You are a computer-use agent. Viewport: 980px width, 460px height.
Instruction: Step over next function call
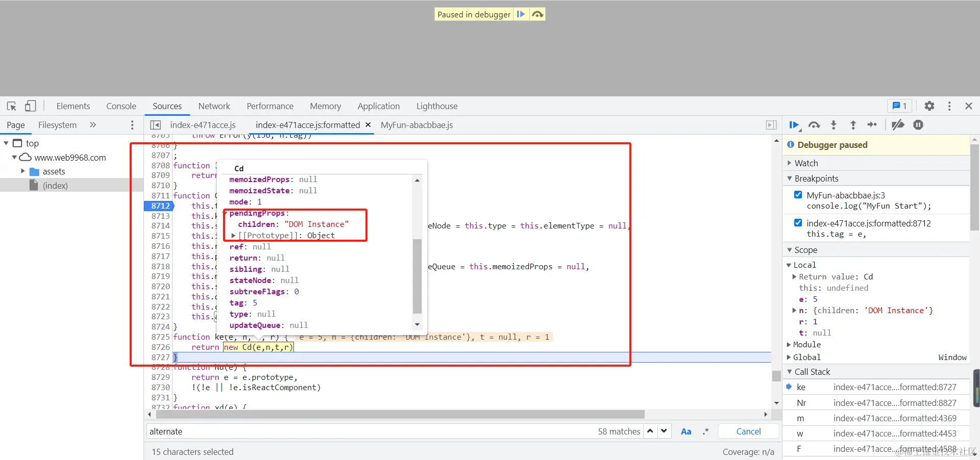point(814,125)
